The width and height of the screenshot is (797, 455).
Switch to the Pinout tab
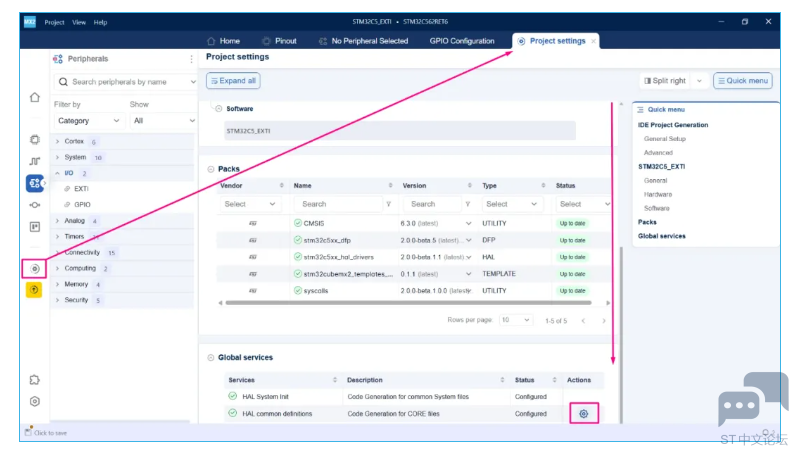coord(280,41)
